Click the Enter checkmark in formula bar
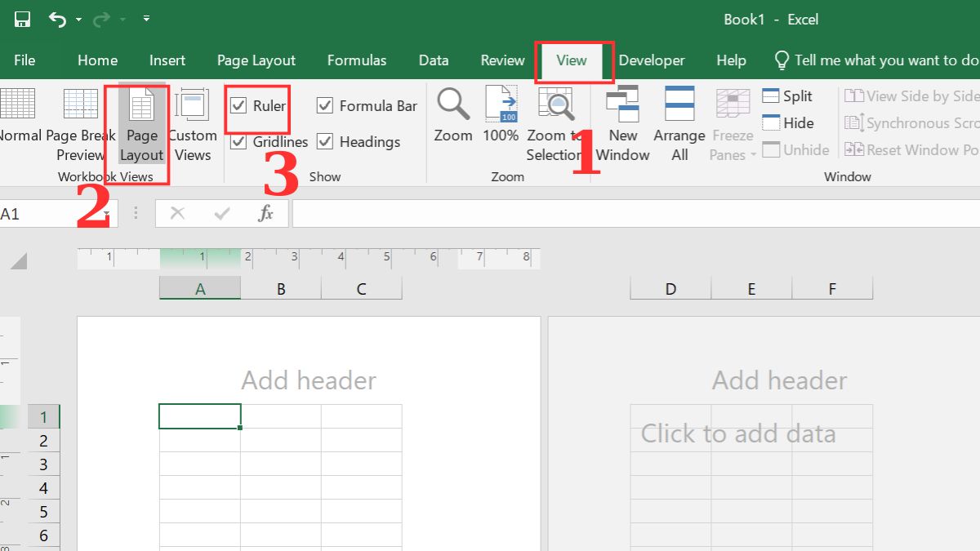 point(221,214)
